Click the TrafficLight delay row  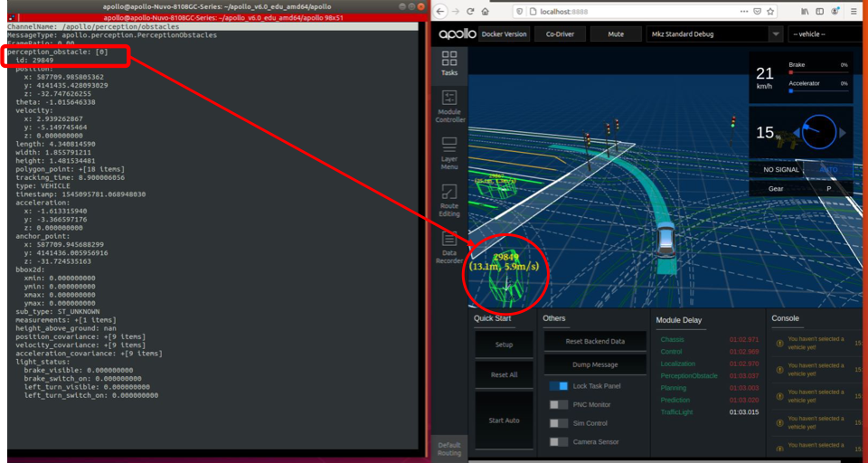point(709,412)
